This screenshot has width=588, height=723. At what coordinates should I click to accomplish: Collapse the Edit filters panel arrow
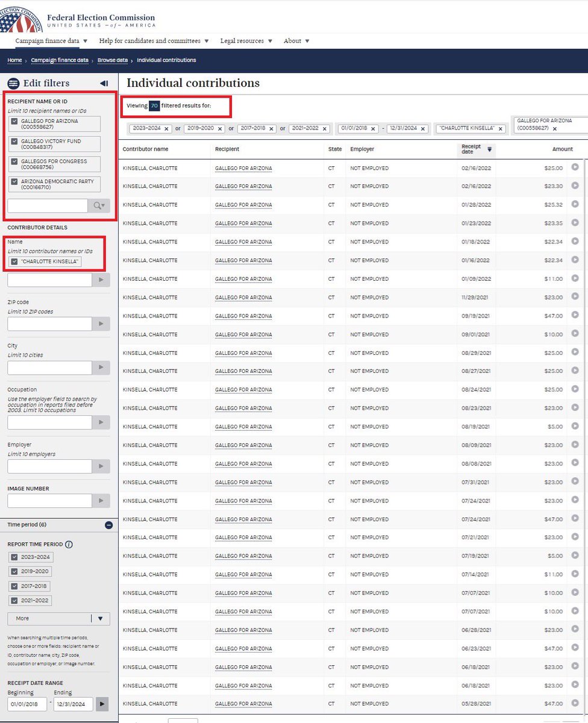pyautogui.click(x=104, y=83)
